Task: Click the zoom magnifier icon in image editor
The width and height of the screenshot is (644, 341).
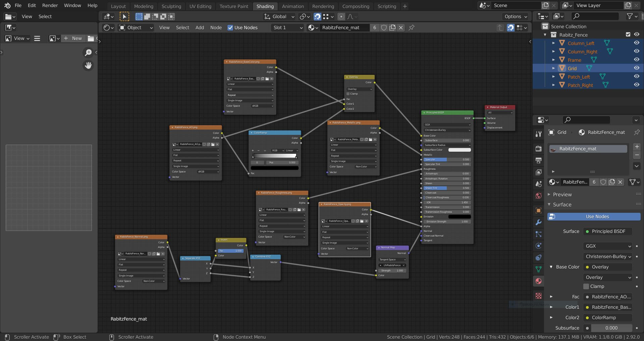Action: (88, 52)
